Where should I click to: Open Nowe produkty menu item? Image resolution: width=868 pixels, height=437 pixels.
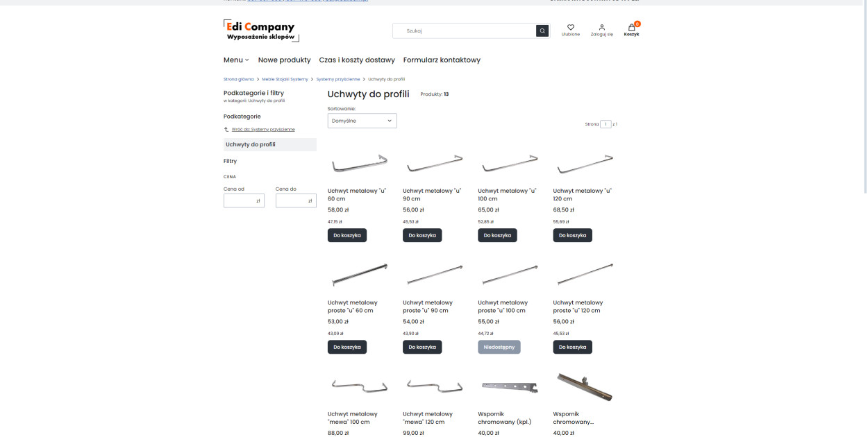(x=284, y=60)
